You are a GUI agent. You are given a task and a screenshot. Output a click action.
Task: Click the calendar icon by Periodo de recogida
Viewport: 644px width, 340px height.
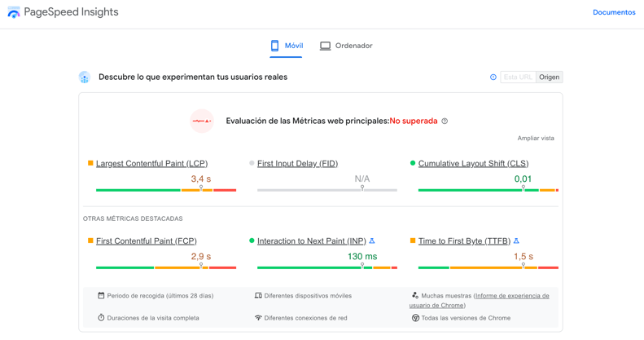click(x=101, y=295)
